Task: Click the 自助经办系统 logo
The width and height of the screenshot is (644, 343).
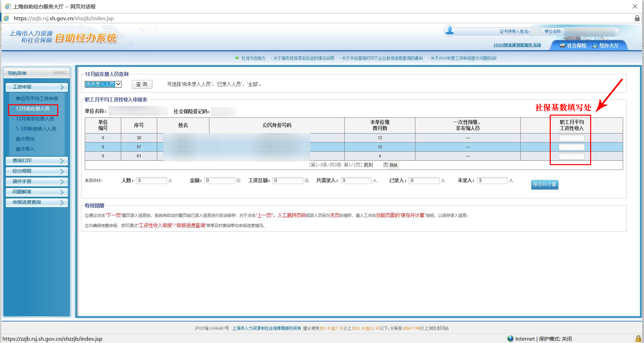Action: [86, 38]
